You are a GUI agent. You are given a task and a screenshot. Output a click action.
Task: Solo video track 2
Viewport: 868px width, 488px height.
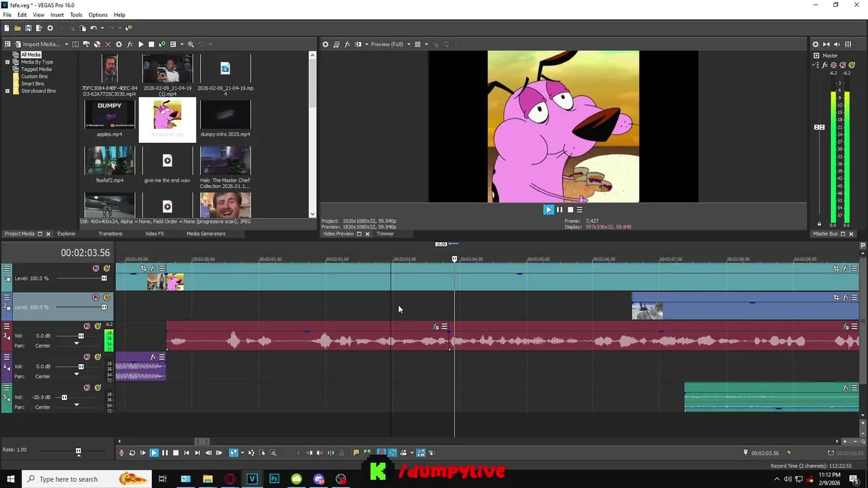coord(106,298)
